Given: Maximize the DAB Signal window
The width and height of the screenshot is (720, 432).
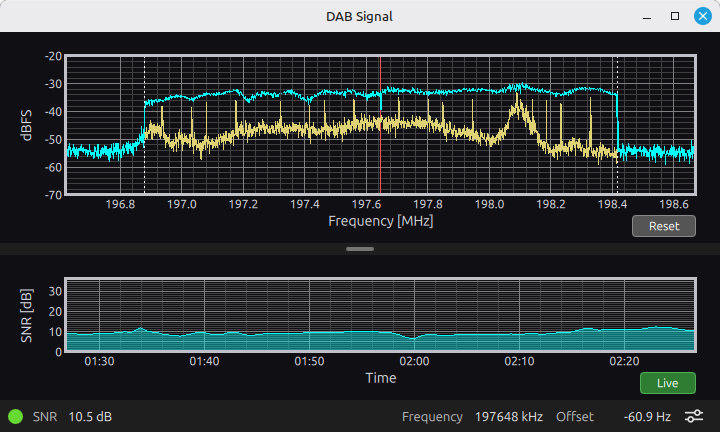Looking at the screenshot, I should pyautogui.click(x=675, y=16).
